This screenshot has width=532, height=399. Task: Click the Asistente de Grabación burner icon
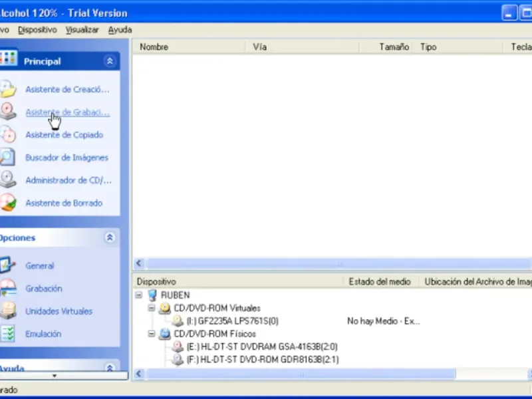coord(7,111)
